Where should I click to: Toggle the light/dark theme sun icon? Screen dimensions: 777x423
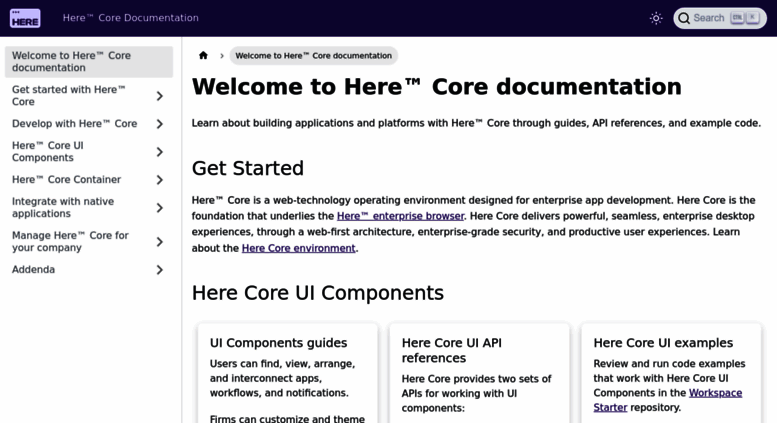coord(656,18)
